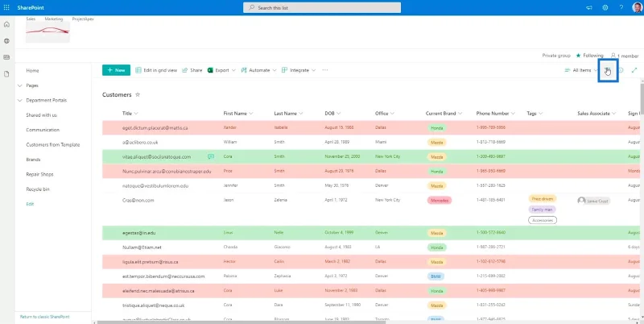Open Last Name column header menu
Screen dimensions: 644x324
pyautogui.click(x=288, y=114)
